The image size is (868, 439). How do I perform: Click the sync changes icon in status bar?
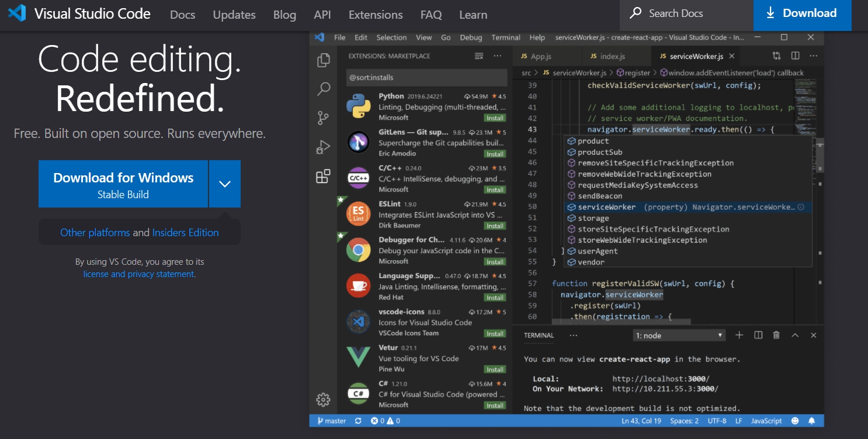[x=358, y=421]
